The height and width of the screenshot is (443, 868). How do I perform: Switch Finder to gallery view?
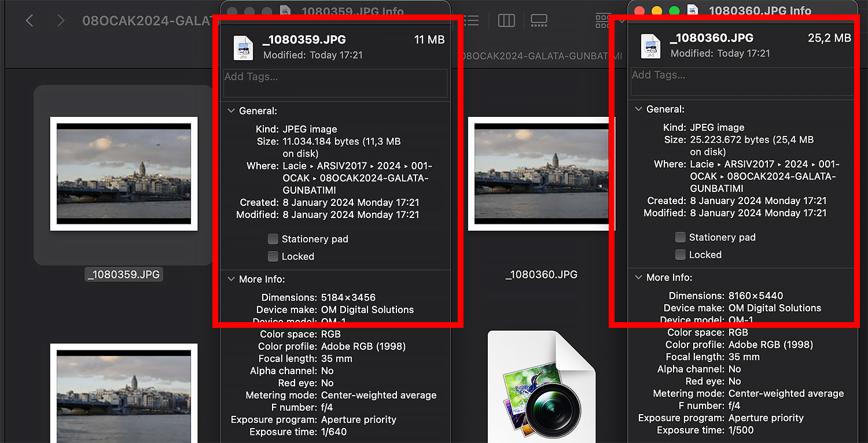coord(539,21)
